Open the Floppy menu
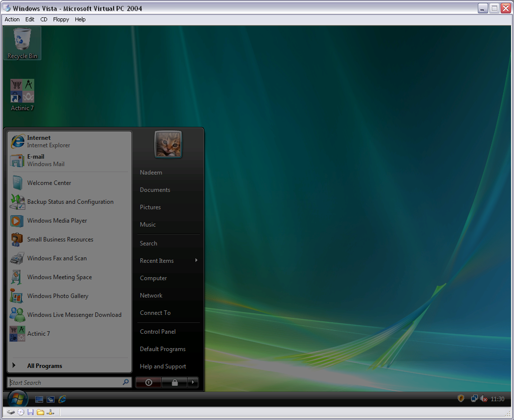The height and width of the screenshot is (420, 514). click(61, 19)
